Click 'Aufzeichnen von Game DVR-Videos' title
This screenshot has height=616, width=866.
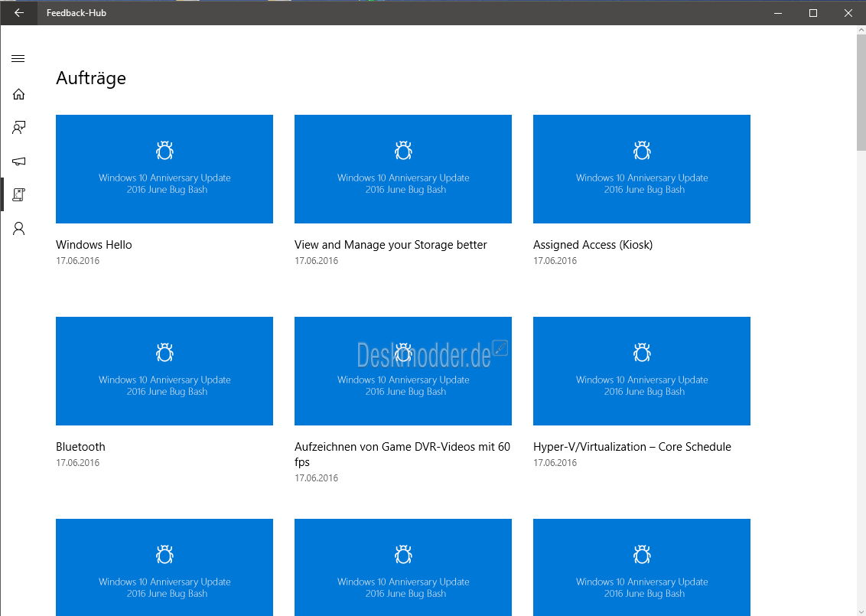(402, 454)
